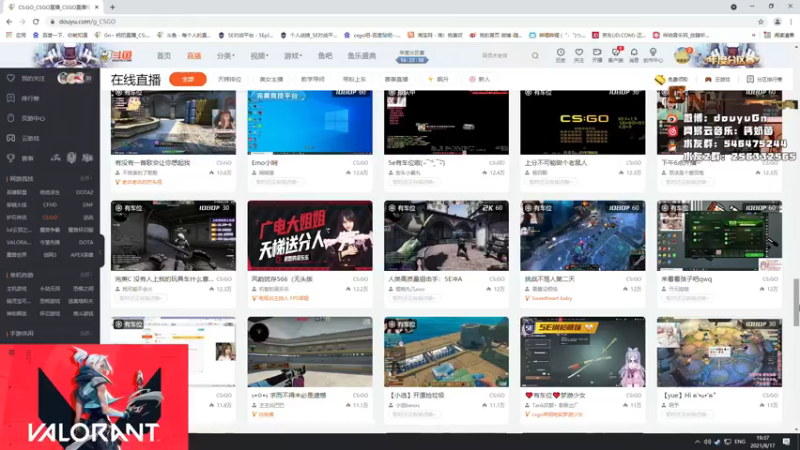This screenshot has width=800, height=450.
Task: Expand 全部 next to 手游休闲 section
Action: [x=86, y=333]
